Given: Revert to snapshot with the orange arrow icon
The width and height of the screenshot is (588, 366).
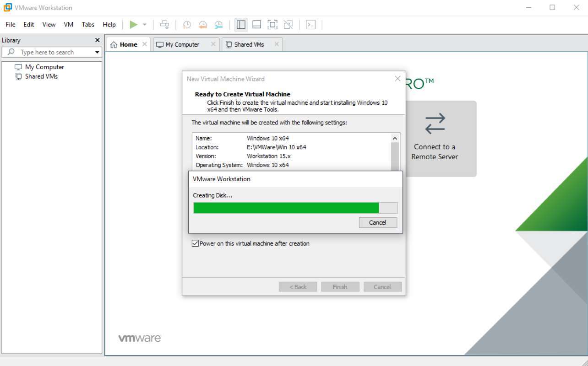Looking at the screenshot, I should click(x=203, y=24).
